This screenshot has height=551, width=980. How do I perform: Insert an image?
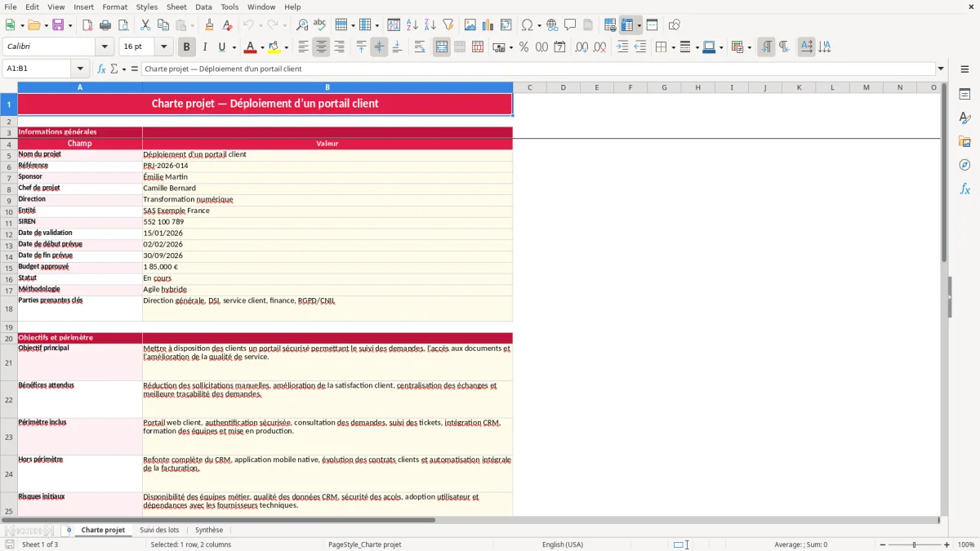[x=470, y=25]
